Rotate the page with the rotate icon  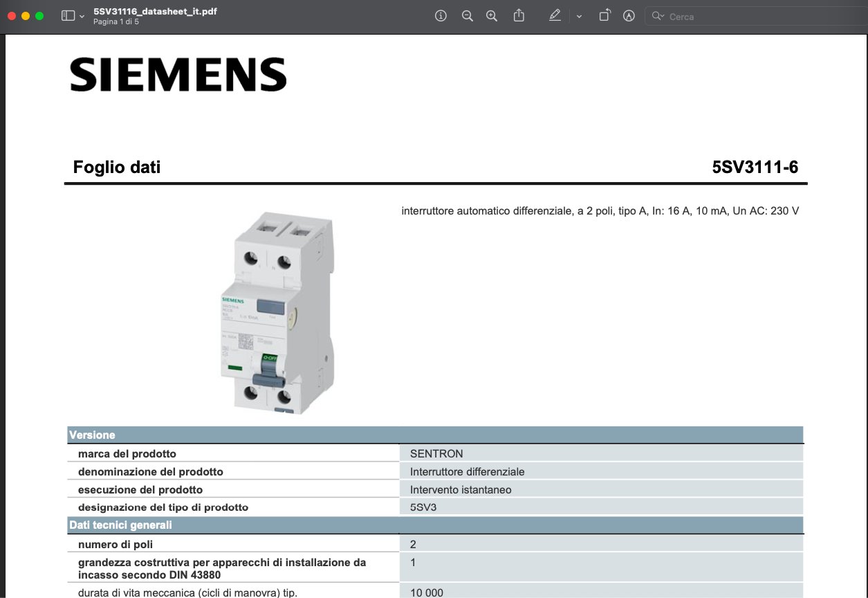(604, 15)
